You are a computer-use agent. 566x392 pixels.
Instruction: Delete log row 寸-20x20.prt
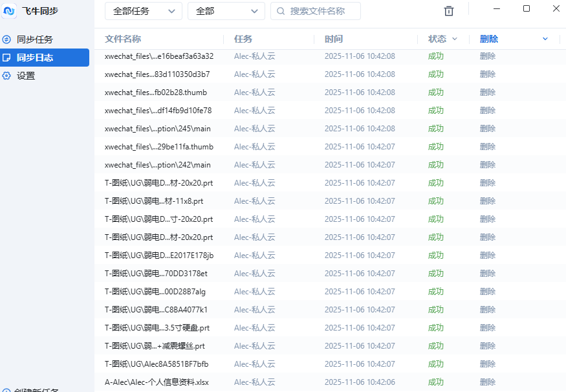487,219
